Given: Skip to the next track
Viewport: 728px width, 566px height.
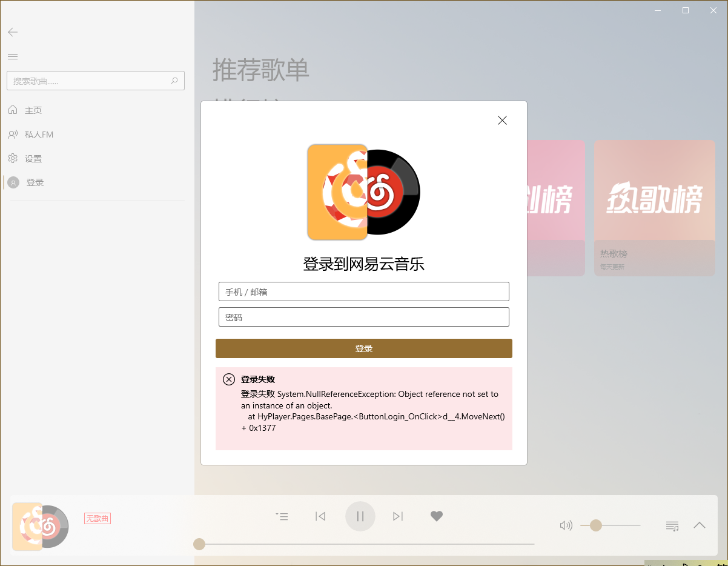Looking at the screenshot, I should click(398, 516).
